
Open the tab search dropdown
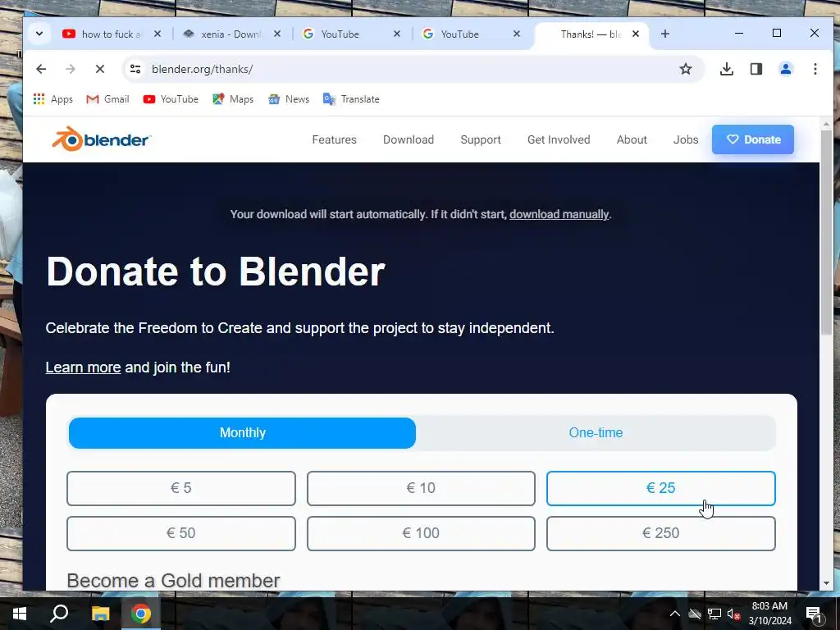tap(39, 34)
